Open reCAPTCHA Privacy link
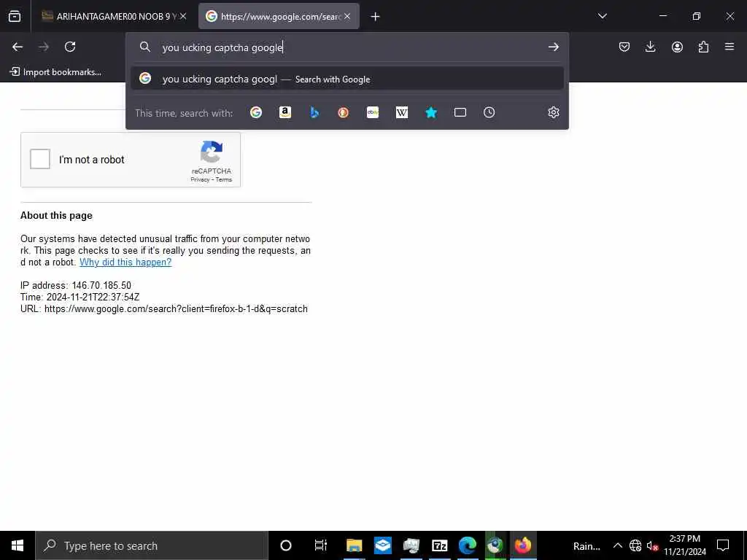Screen dimensions: 747x560 (x=200, y=179)
